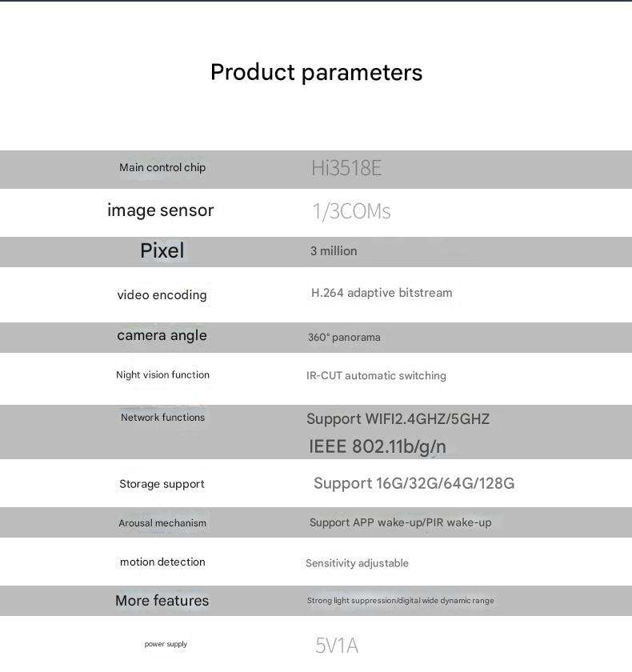Click Support 16G/32G/64G/128G storage value
The width and height of the screenshot is (632, 672).
[414, 483]
